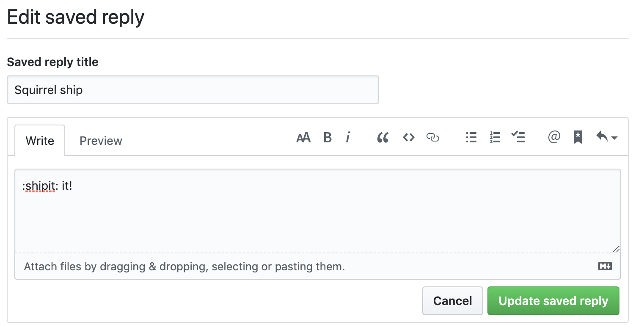
Task: Click the bookmark reference icon
Action: pyautogui.click(x=578, y=137)
